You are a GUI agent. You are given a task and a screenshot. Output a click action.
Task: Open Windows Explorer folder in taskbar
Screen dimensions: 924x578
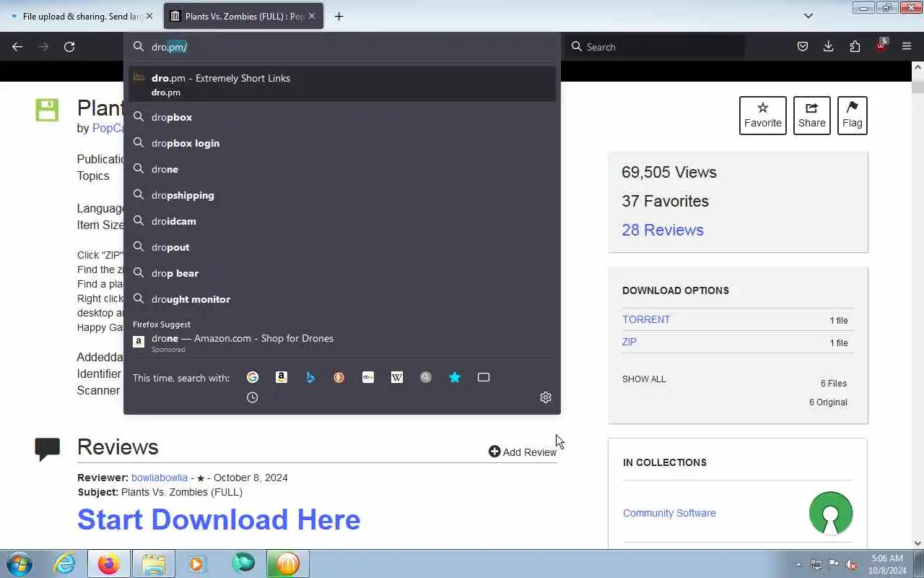click(154, 564)
